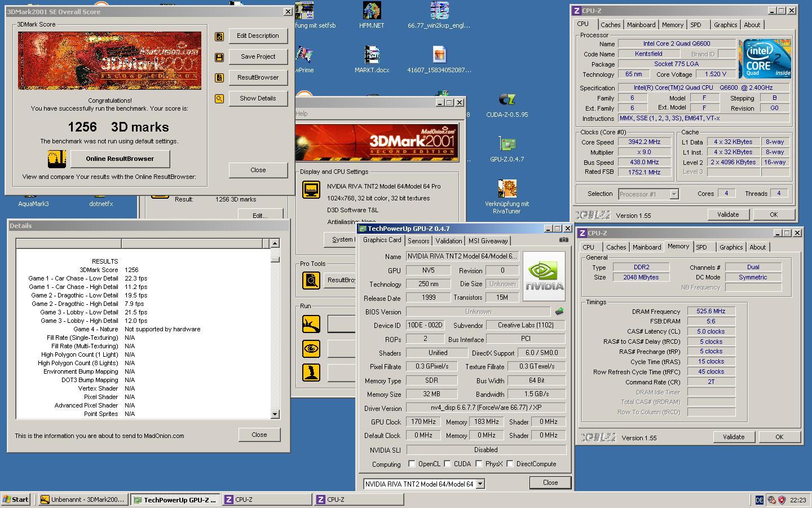The image size is (812, 508).
Task: Open Graphics tab in lower CPU-Z window
Action: 731,247
